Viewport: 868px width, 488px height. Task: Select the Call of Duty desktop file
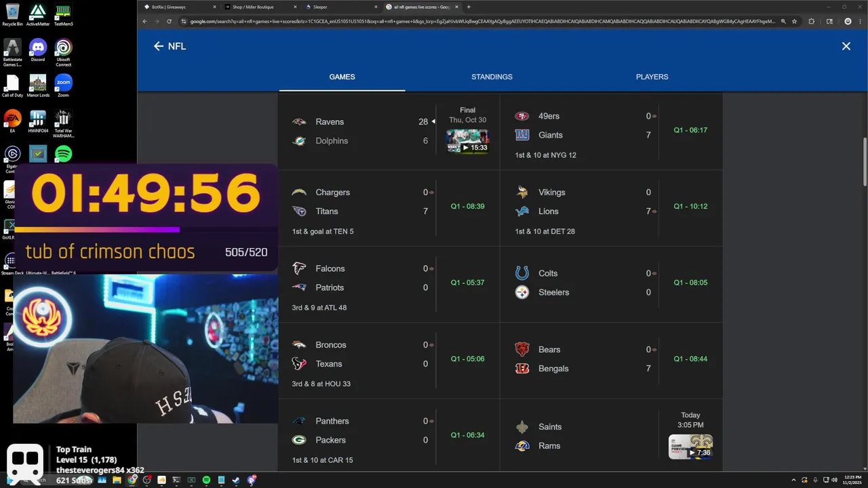(12, 86)
